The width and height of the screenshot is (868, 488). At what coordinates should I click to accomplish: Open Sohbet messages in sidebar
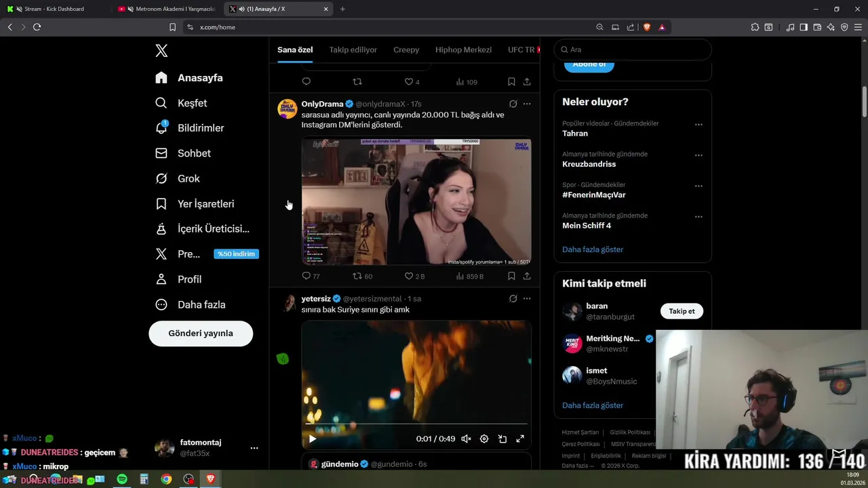pos(183,153)
